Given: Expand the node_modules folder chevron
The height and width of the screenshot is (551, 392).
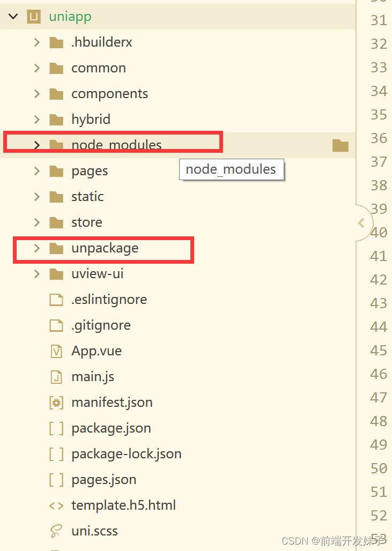Looking at the screenshot, I should click(x=36, y=145).
